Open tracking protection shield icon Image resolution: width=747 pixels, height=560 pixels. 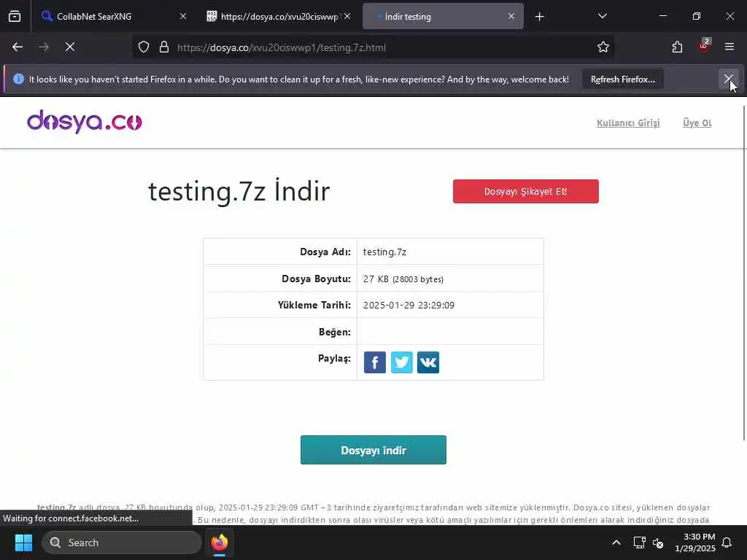[x=144, y=47]
